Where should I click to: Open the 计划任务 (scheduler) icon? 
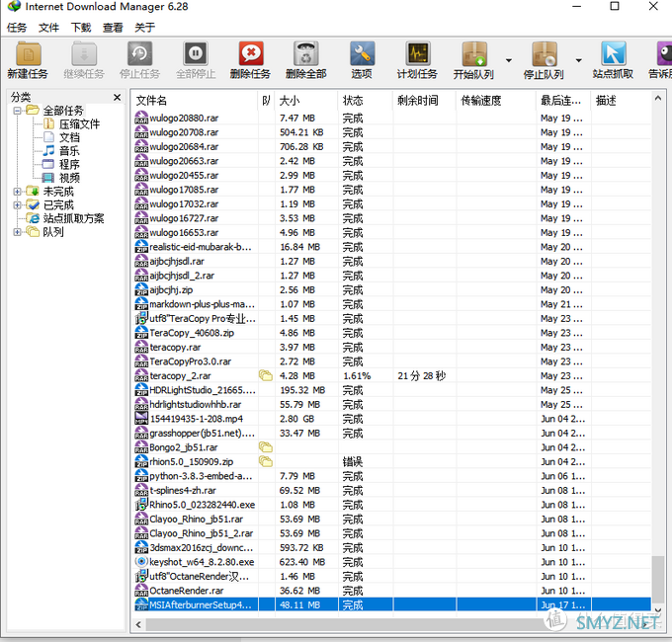click(x=417, y=54)
